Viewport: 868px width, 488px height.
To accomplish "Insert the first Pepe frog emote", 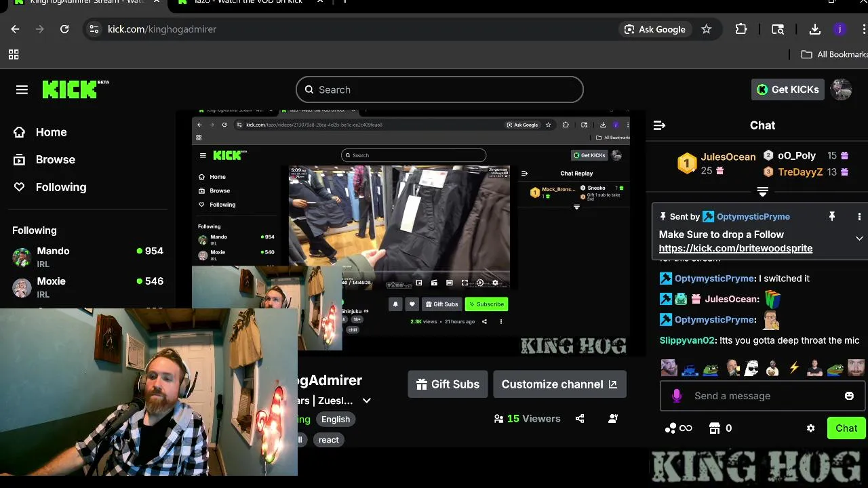I will point(710,368).
